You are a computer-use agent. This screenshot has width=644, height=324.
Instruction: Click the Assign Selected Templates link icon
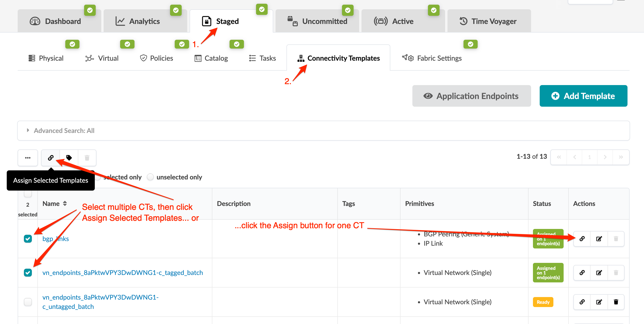click(x=51, y=158)
